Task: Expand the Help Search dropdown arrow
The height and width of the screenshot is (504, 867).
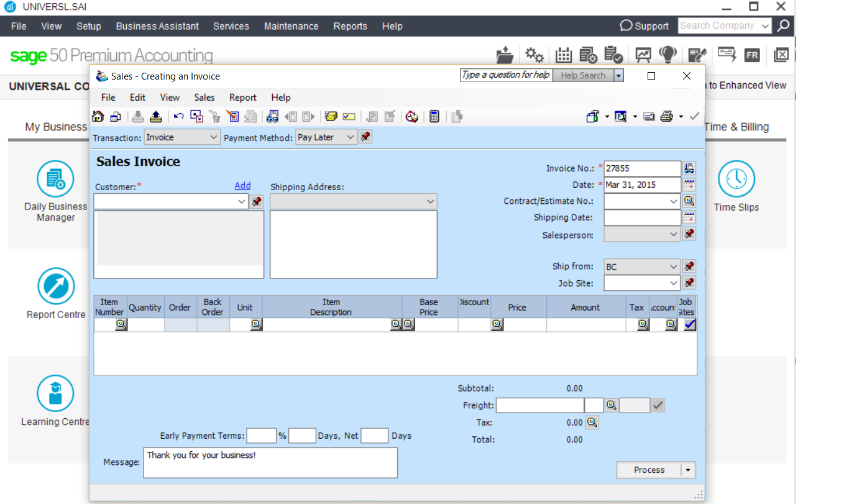Action: pyautogui.click(x=618, y=75)
